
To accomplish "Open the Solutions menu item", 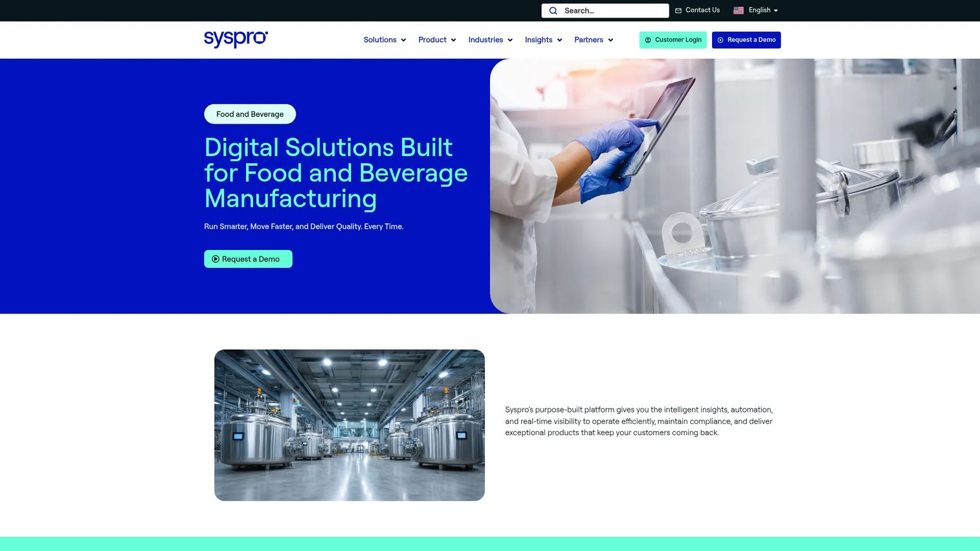I will [x=380, y=39].
